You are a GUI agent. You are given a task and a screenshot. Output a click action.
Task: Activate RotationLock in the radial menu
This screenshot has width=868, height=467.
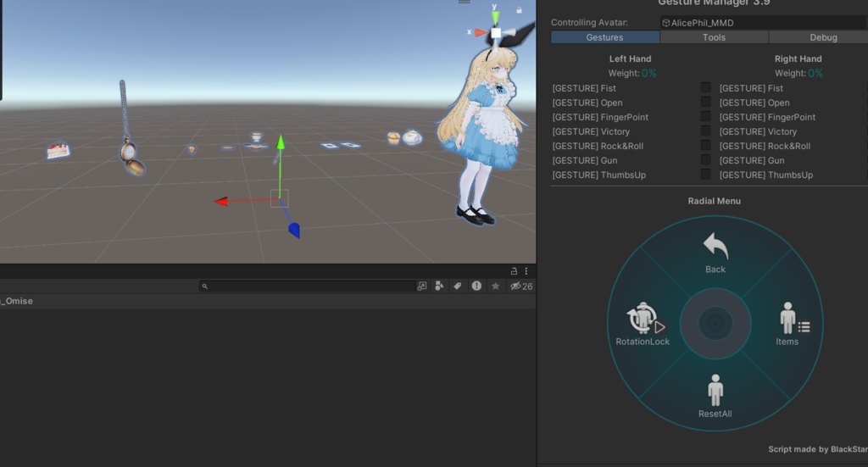pos(643,325)
